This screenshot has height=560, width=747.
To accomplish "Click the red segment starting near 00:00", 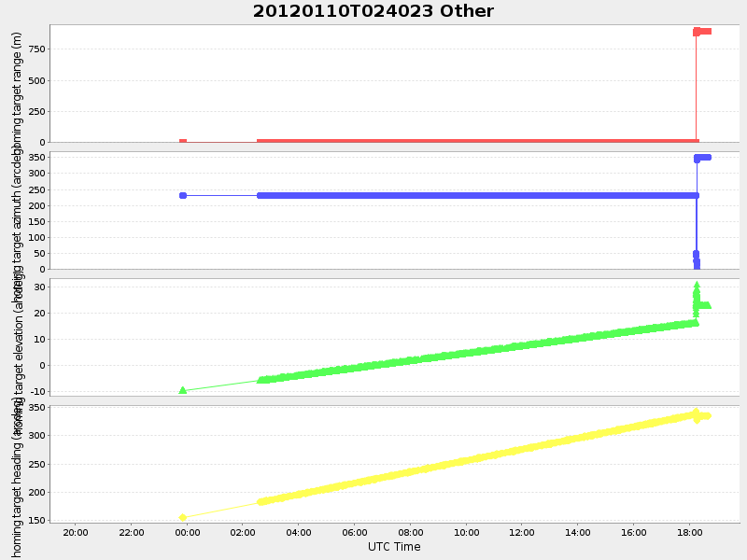I will 182,139.
